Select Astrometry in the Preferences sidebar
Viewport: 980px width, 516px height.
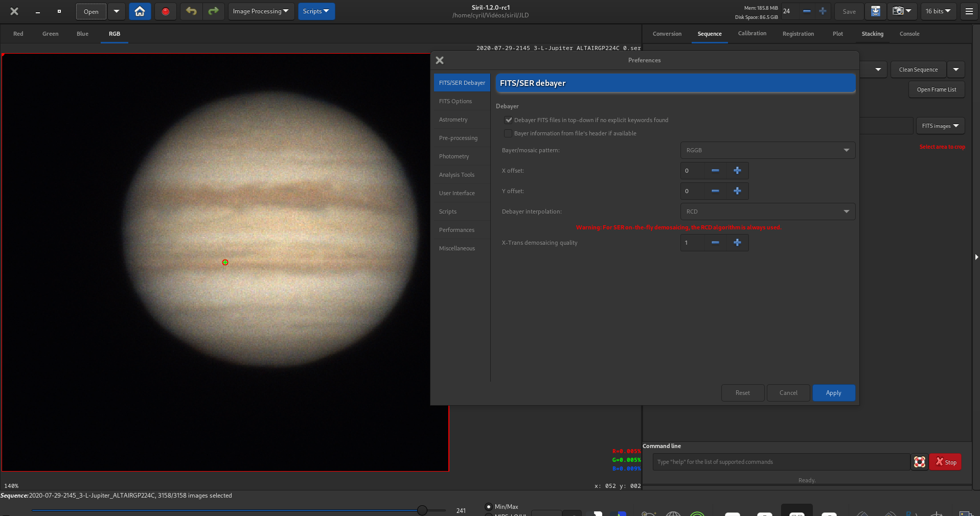(x=453, y=120)
